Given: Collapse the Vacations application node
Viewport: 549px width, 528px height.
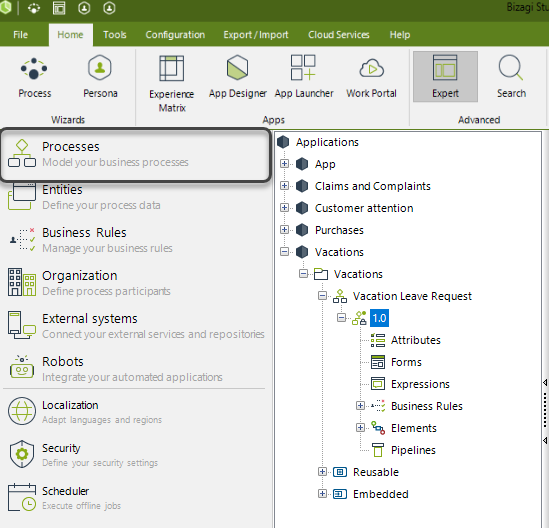Looking at the screenshot, I should [x=285, y=252].
